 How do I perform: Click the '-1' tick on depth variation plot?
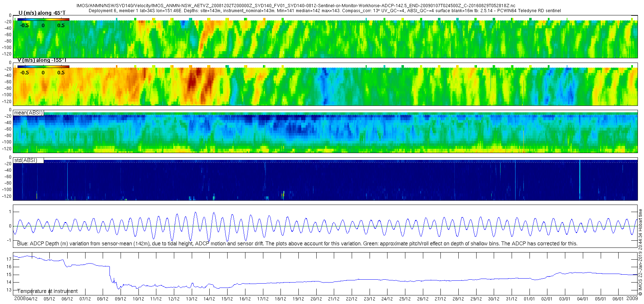9,240
